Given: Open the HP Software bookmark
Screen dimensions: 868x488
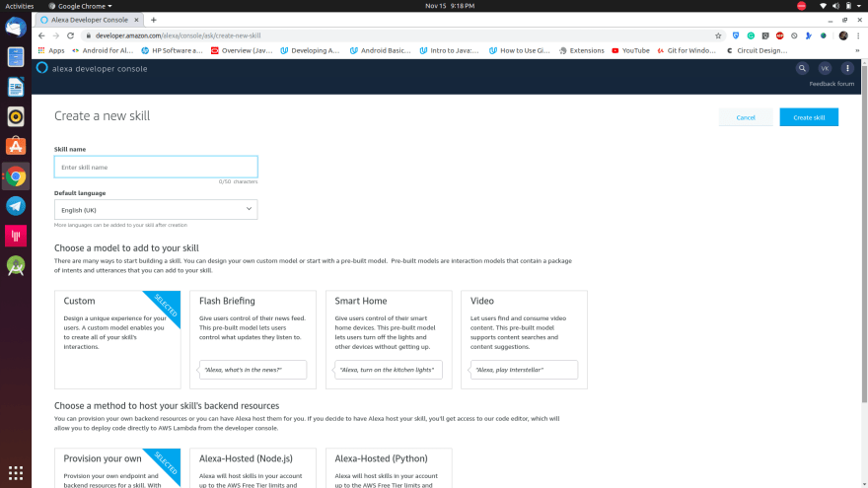Looking at the screenshot, I should pos(173,50).
